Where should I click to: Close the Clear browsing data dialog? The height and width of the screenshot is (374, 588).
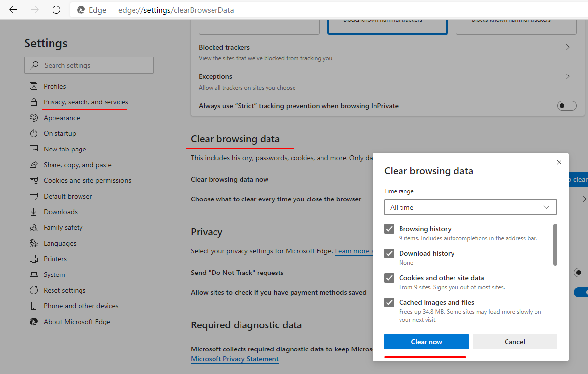pyautogui.click(x=559, y=162)
